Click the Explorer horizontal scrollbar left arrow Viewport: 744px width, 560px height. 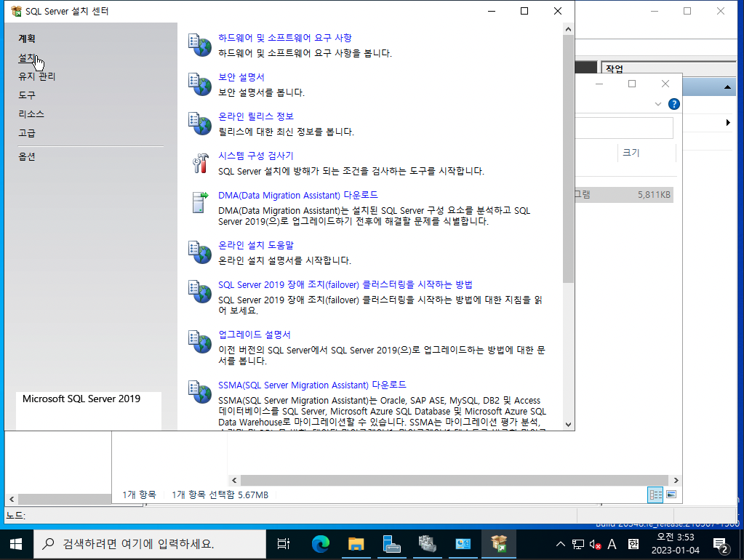click(234, 480)
